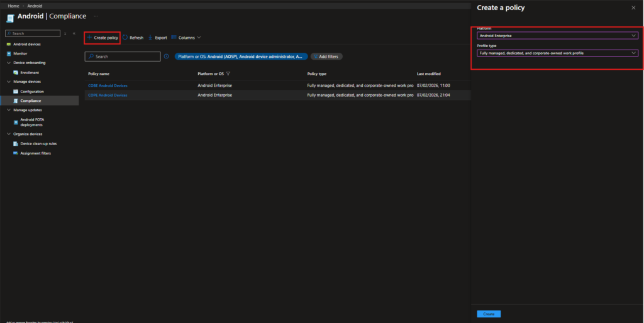The image size is (644, 323).
Task: Collapse the Manage updates section
Action: 8,110
